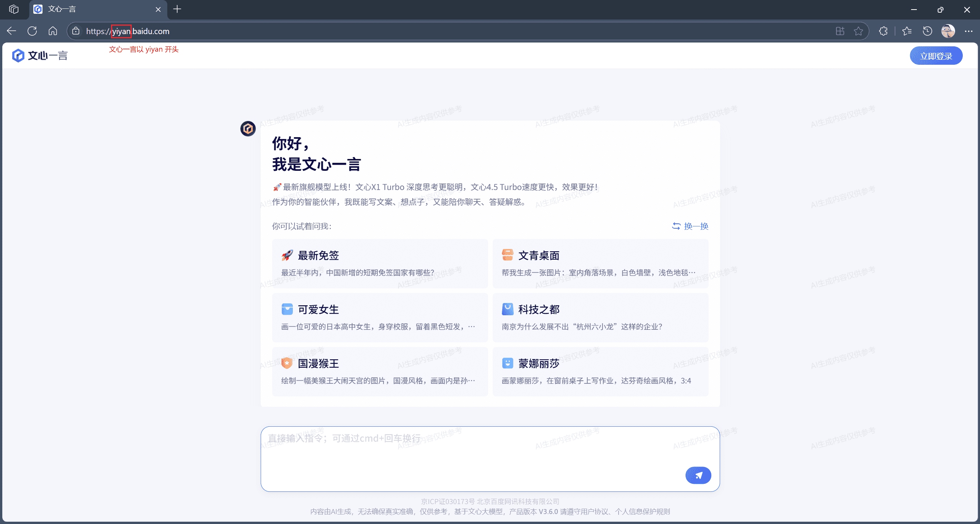Open the 科技之都 suggestion title
The image size is (980, 524).
[539, 309]
